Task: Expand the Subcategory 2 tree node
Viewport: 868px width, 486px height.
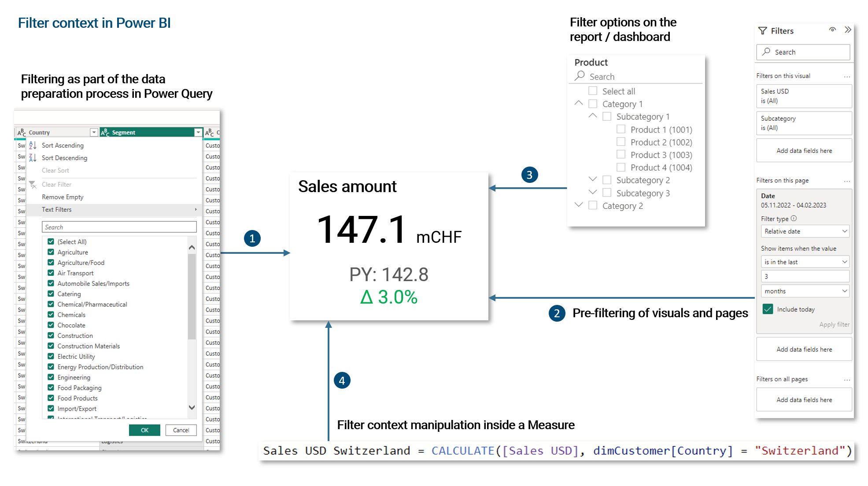Action: click(593, 179)
